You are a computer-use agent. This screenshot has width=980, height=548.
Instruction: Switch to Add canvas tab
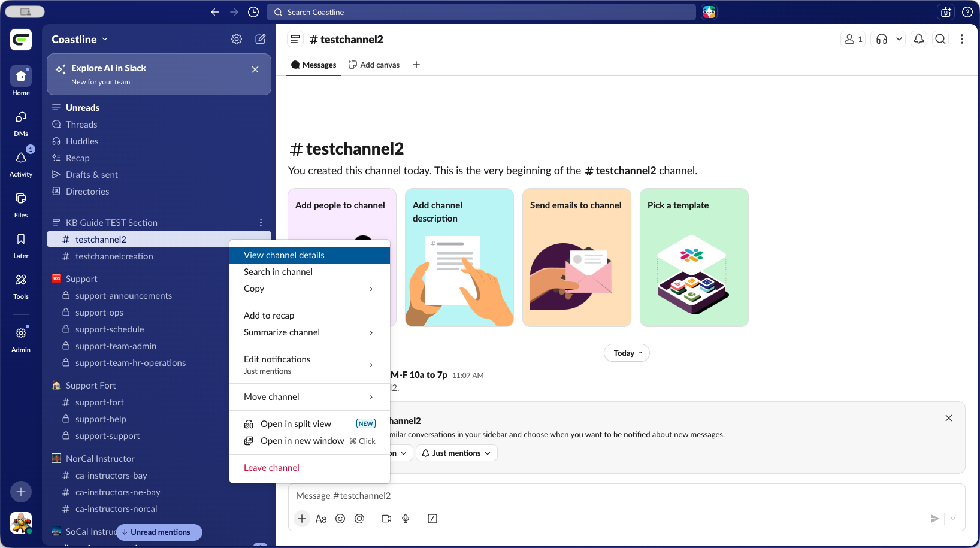pos(374,65)
